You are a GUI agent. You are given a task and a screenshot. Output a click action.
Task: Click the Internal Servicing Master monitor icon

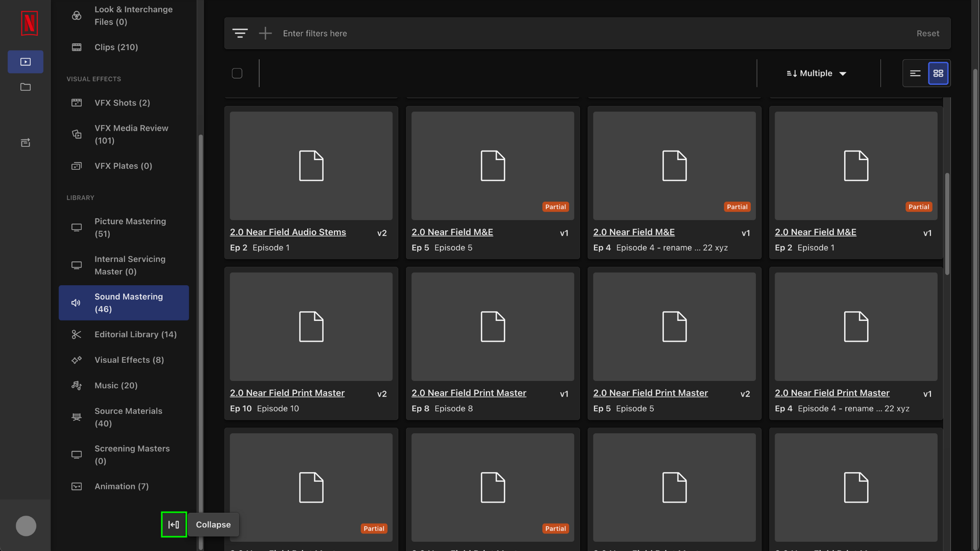[77, 265]
